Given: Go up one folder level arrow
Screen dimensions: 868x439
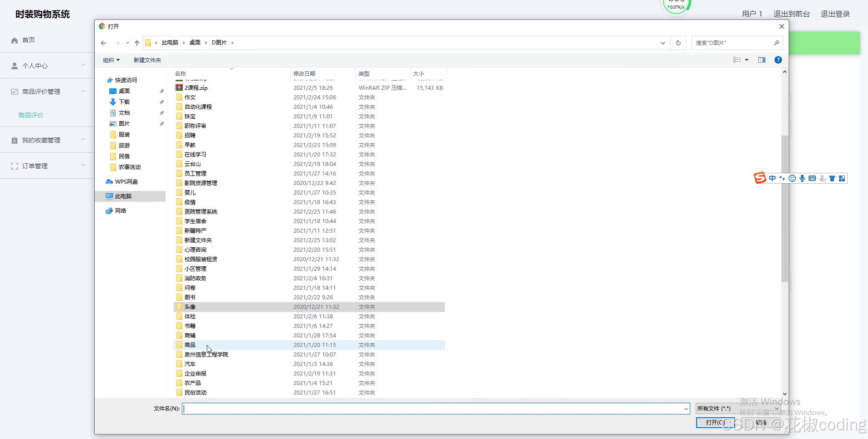Looking at the screenshot, I should coord(137,43).
